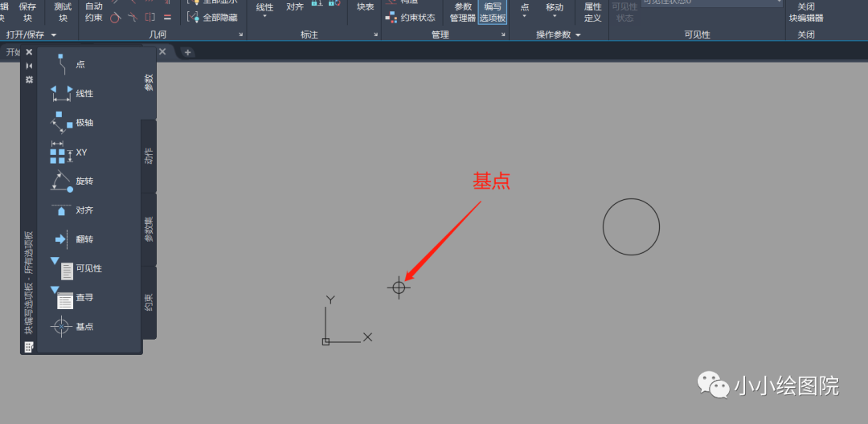Apply the symmetric geometric constraint

click(x=150, y=18)
